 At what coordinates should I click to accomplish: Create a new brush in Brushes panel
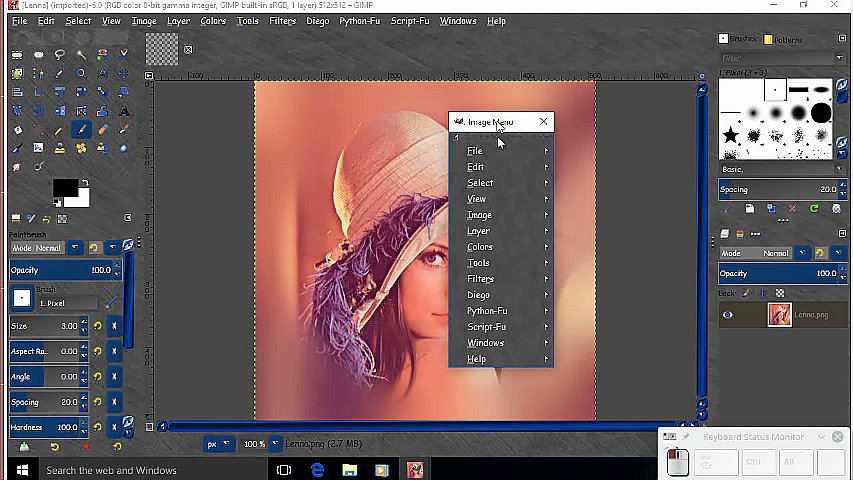750,208
